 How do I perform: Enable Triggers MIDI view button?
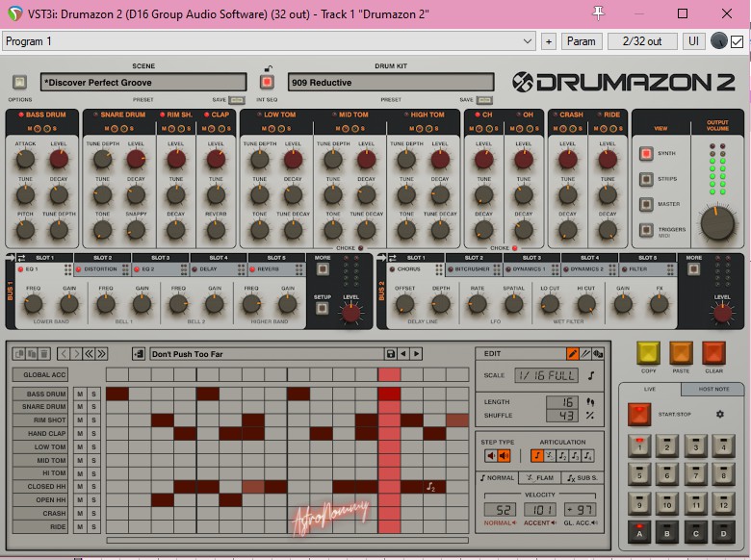coord(646,230)
